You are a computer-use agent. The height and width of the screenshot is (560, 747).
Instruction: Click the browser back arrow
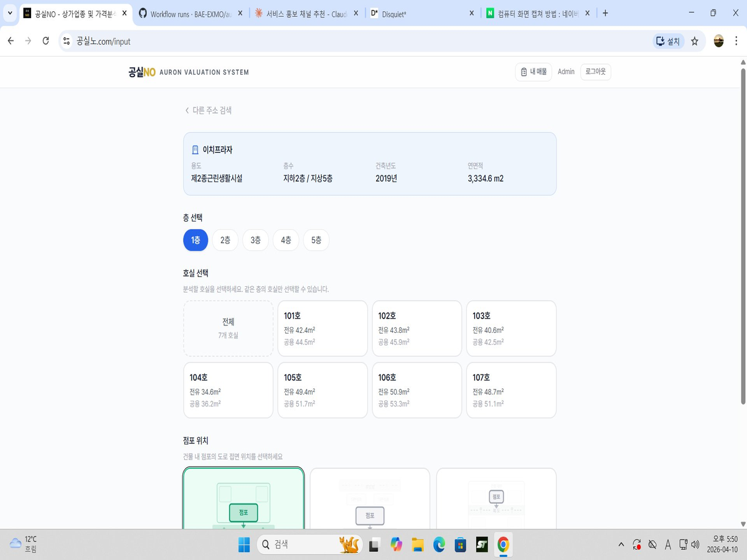(11, 41)
